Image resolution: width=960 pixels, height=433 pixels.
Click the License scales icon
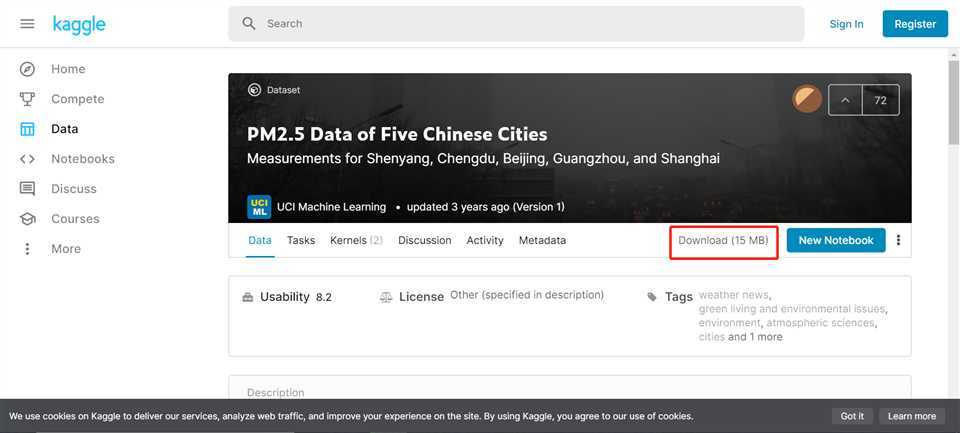pyautogui.click(x=386, y=298)
